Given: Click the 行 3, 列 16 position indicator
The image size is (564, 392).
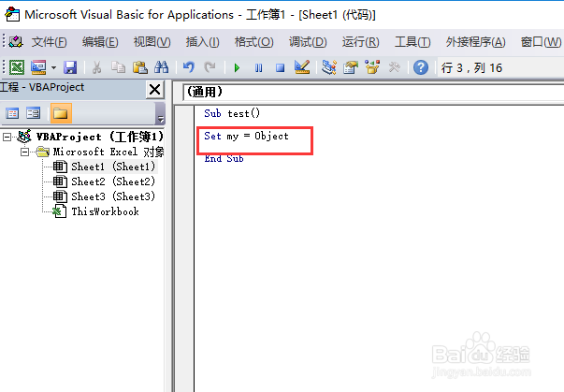Looking at the screenshot, I should click(471, 67).
